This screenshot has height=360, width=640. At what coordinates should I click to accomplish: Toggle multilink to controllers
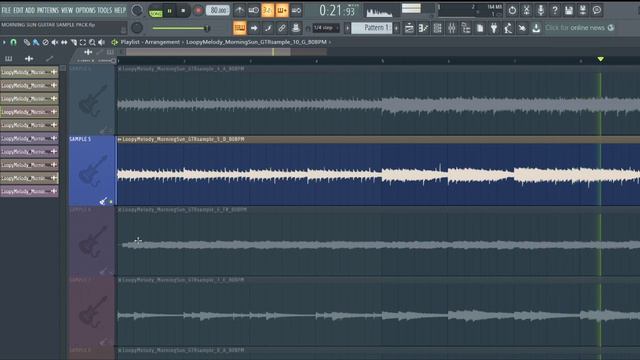[282, 28]
